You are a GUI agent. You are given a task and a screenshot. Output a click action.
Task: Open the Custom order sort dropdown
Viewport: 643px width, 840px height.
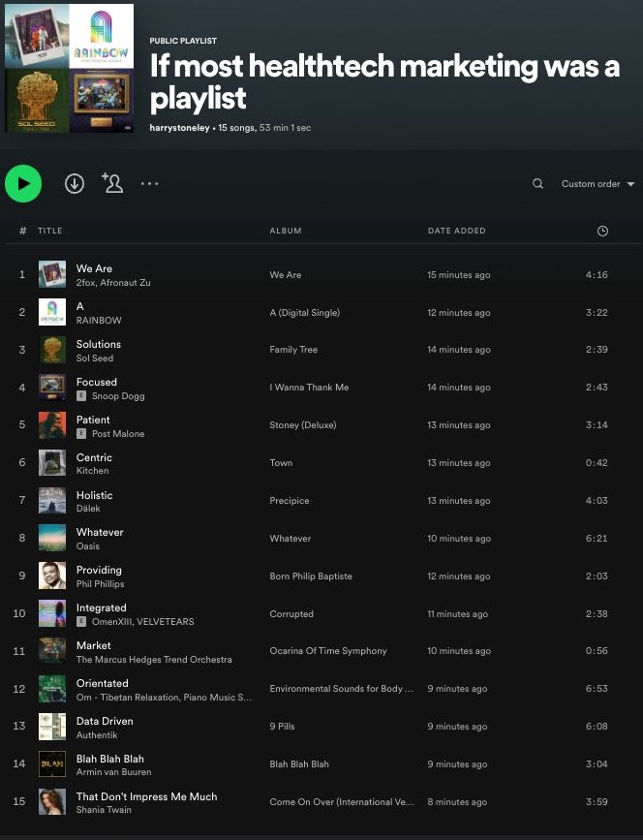tap(597, 184)
